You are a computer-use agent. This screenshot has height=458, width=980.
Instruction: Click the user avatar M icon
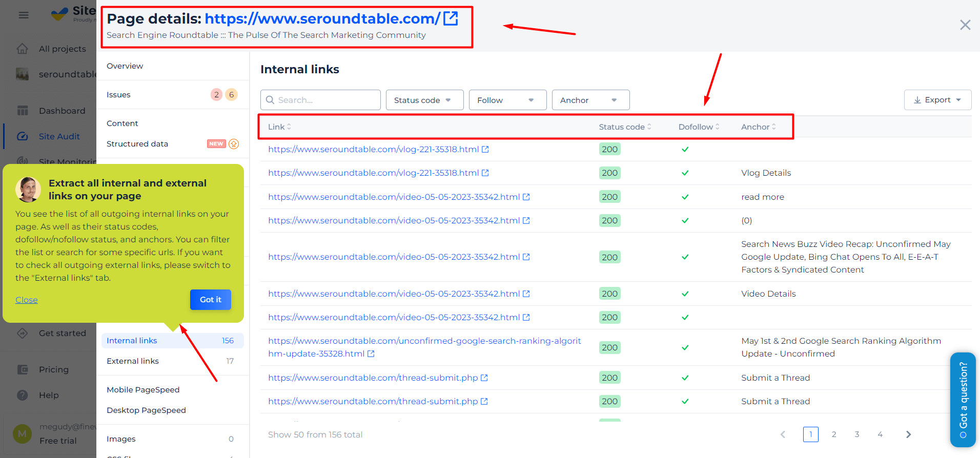pos(22,433)
